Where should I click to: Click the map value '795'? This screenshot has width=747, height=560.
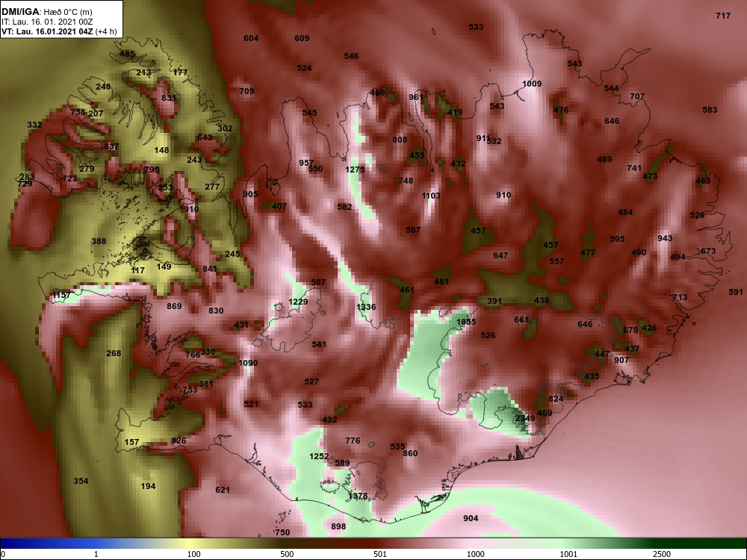(152, 169)
